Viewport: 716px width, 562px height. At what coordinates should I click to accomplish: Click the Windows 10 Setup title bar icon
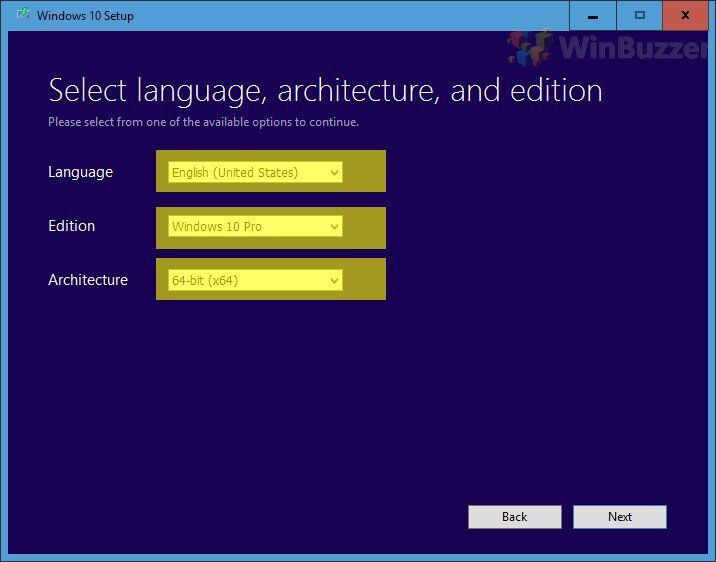[23, 15]
